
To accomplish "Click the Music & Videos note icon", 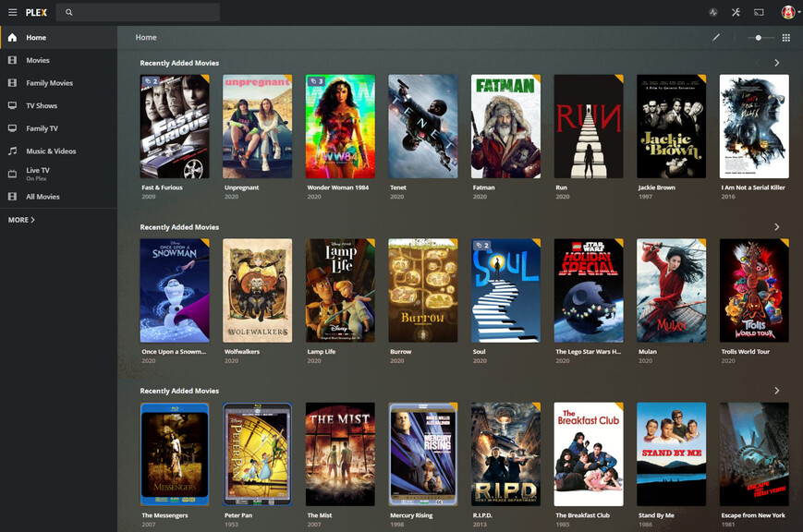I will point(12,151).
